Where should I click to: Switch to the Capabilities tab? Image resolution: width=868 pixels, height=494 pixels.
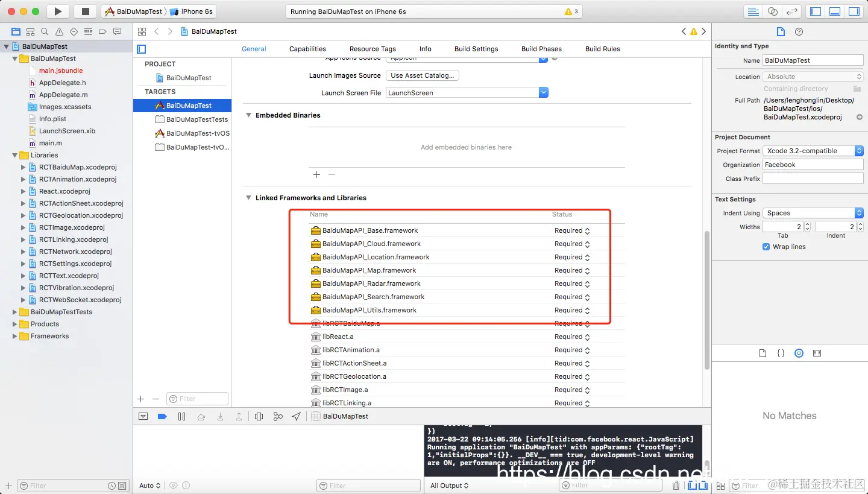tap(307, 49)
